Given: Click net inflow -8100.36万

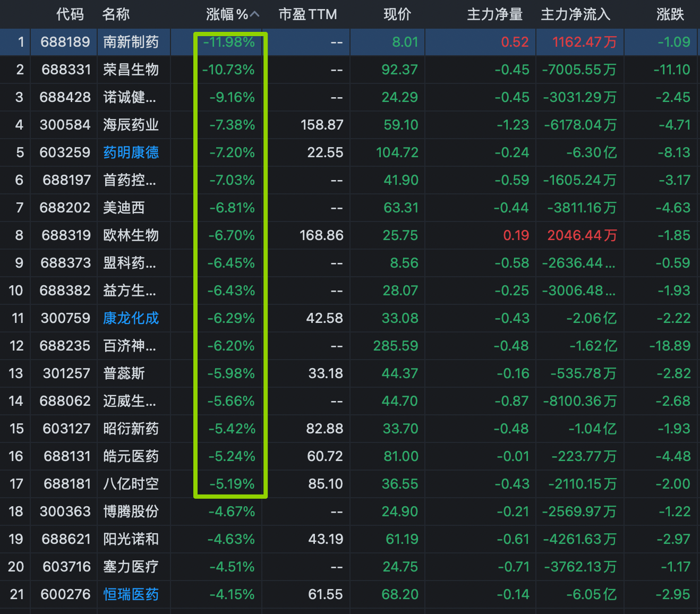Looking at the screenshot, I should [x=580, y=401].
